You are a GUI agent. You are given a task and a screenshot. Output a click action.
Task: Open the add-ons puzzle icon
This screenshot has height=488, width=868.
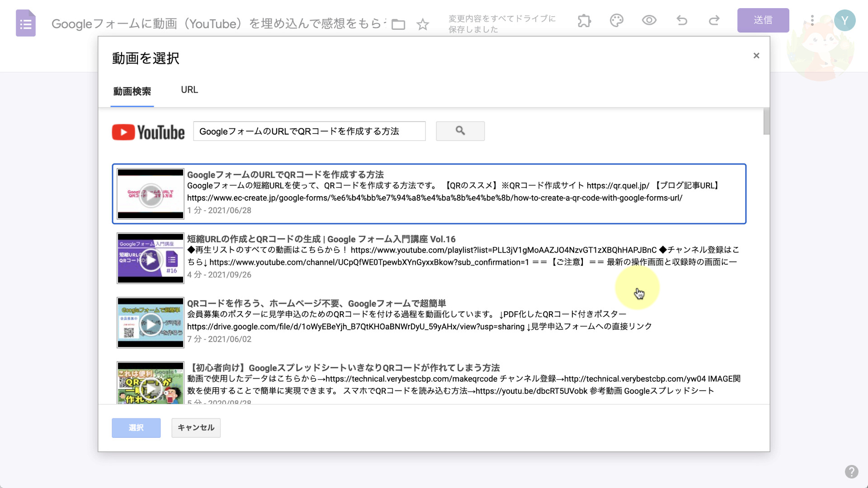coord(584,20)
